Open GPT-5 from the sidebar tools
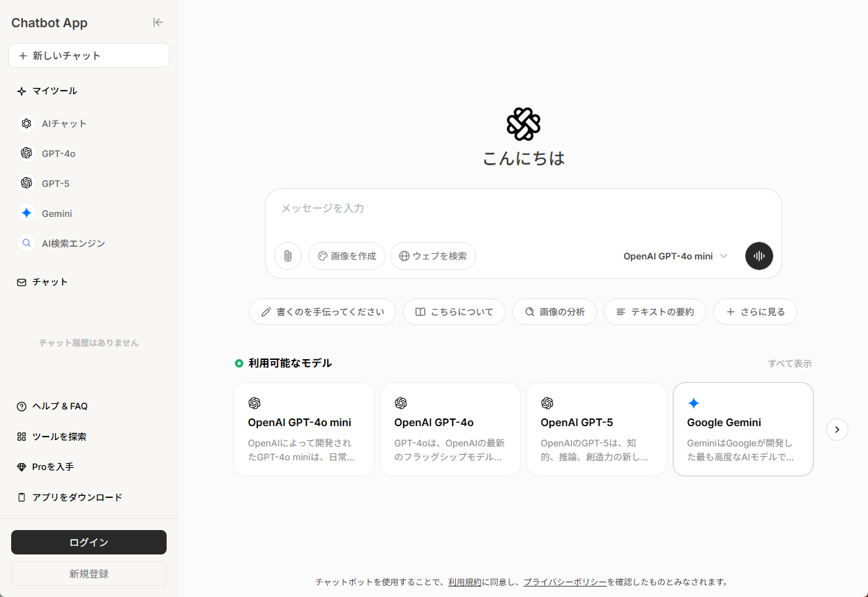Screen dimensions: 868x597 [x=89, y=183]
